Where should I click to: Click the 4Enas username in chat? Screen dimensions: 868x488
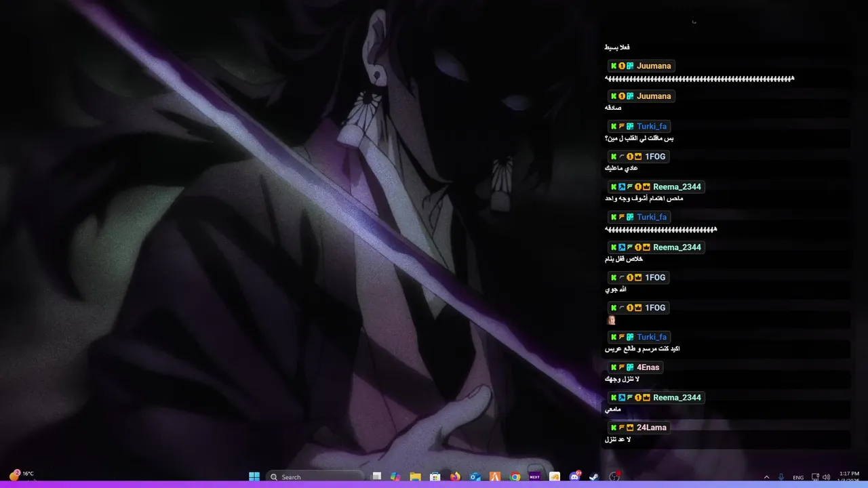pos(648,367)
